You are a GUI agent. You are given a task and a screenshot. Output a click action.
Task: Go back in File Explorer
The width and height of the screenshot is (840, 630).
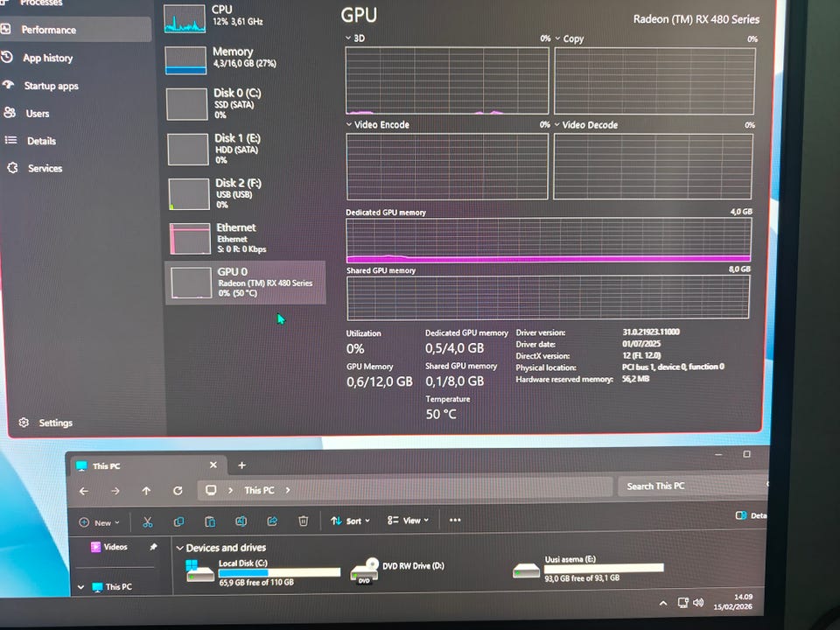tap(84, 491)
